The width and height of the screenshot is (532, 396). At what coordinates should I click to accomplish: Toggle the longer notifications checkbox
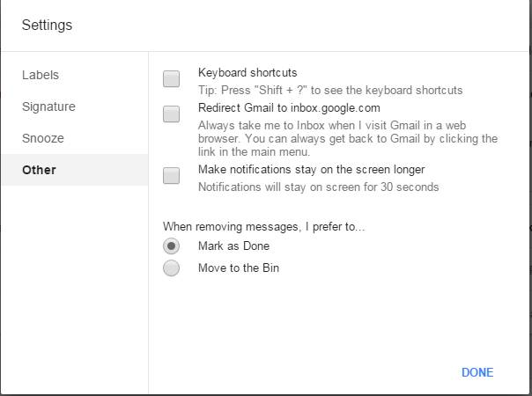coord(172,175)
